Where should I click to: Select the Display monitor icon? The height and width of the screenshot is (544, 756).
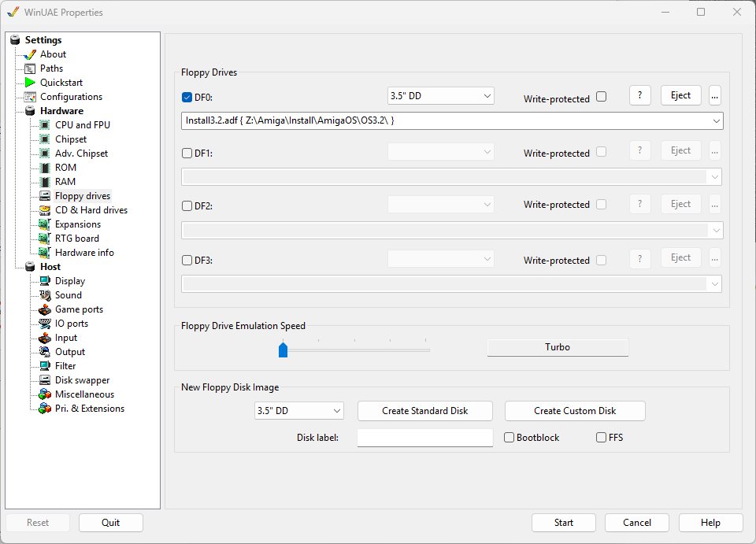(x=45, y=281)
